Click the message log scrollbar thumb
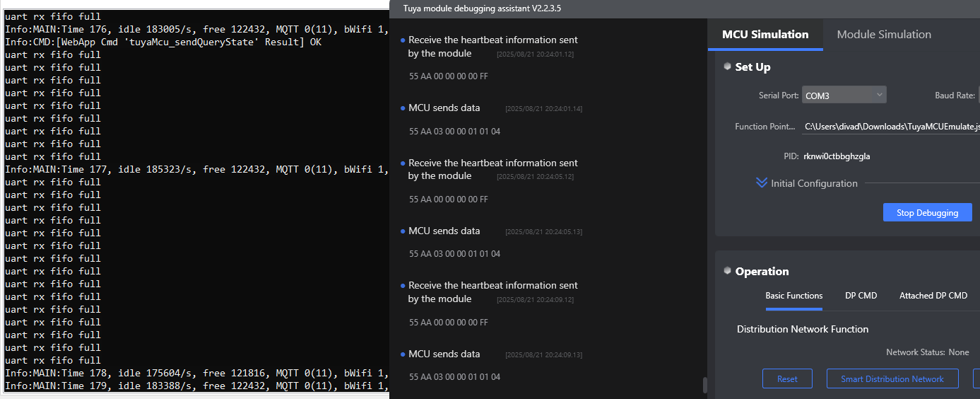980x399 pixels. (x=704, y=385)
